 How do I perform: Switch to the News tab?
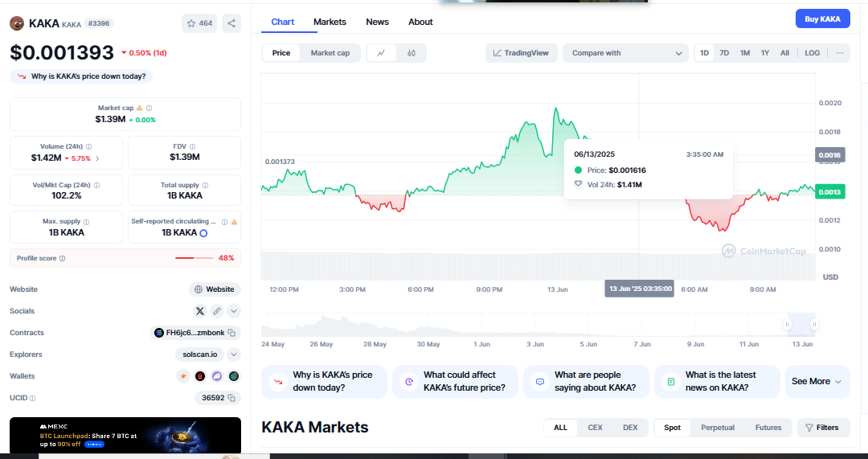pos(378,23)
